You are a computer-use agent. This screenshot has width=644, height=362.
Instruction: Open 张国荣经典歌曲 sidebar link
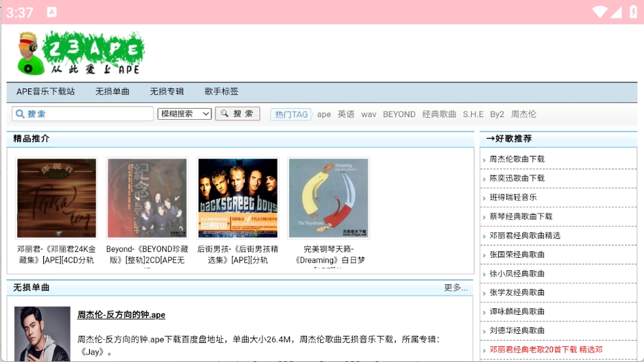(x=516, y=255)
